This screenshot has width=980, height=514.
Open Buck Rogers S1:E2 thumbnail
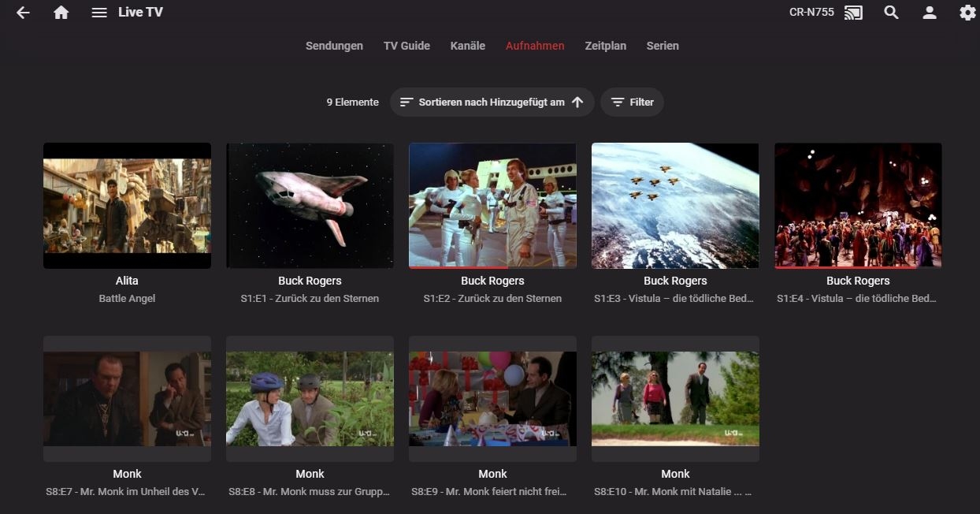(492, 206)
